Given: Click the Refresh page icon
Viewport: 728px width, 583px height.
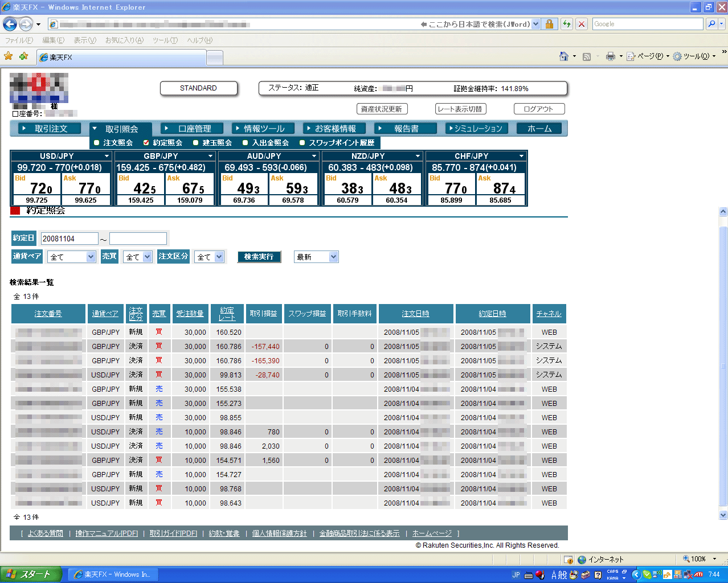Looking at the screenshot, I should pos(567,24).
